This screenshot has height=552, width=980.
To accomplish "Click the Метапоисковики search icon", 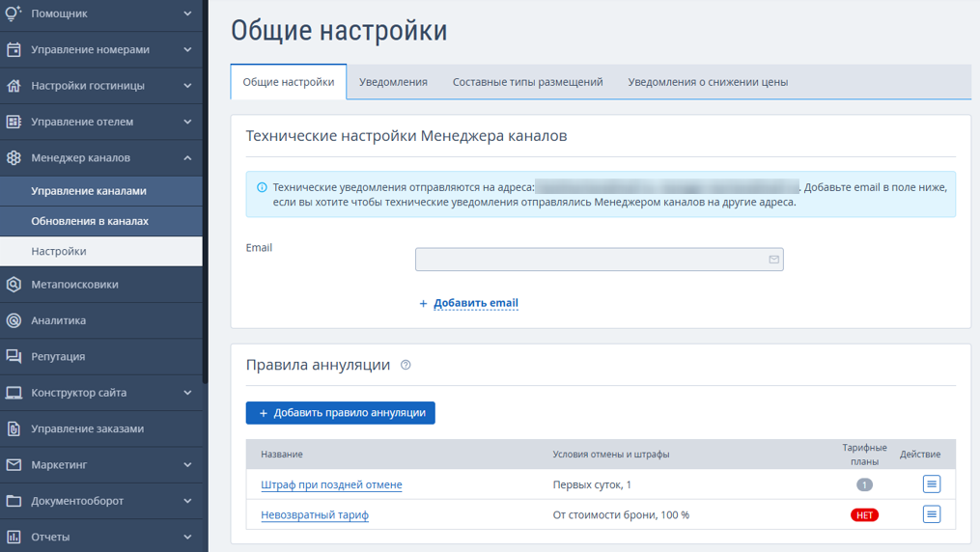I will coord(14,284).
